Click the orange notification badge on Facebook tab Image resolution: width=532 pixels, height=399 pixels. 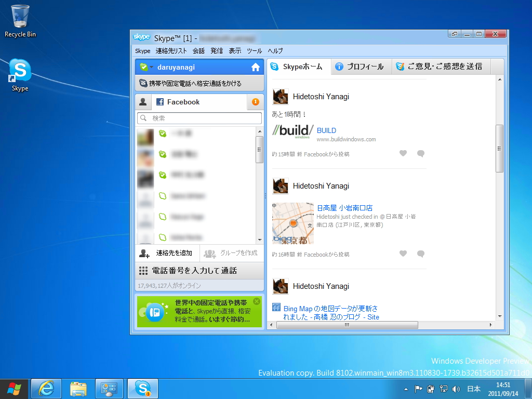(x=254, y=102)
